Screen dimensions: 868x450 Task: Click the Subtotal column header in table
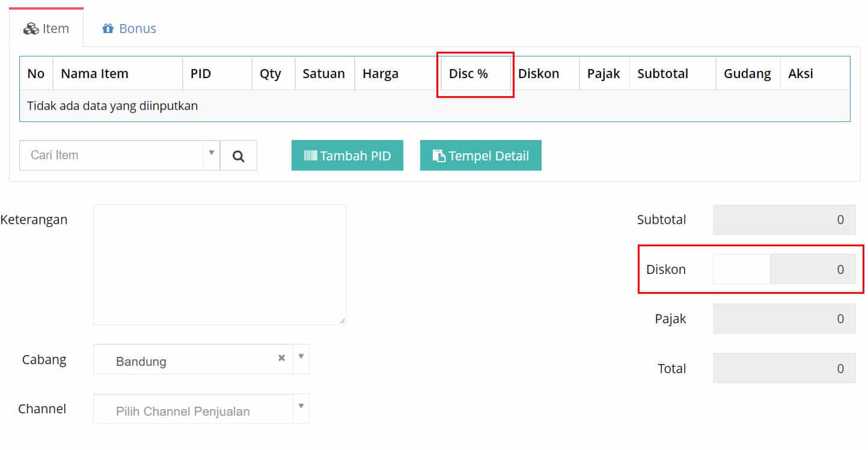pos(673,73)
